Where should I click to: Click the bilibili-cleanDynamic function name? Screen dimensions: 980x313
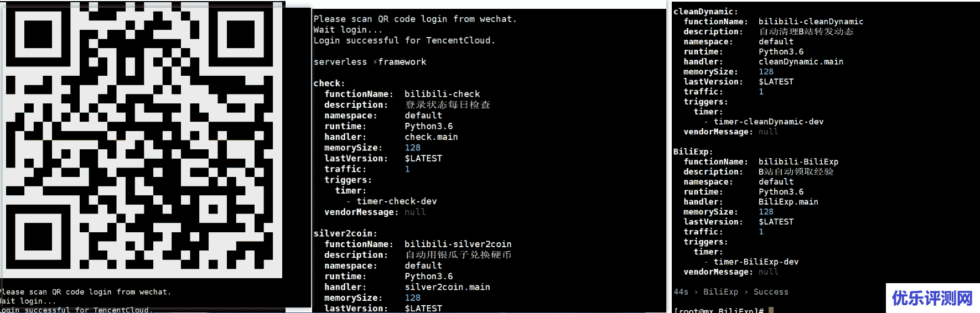point(811,22)
